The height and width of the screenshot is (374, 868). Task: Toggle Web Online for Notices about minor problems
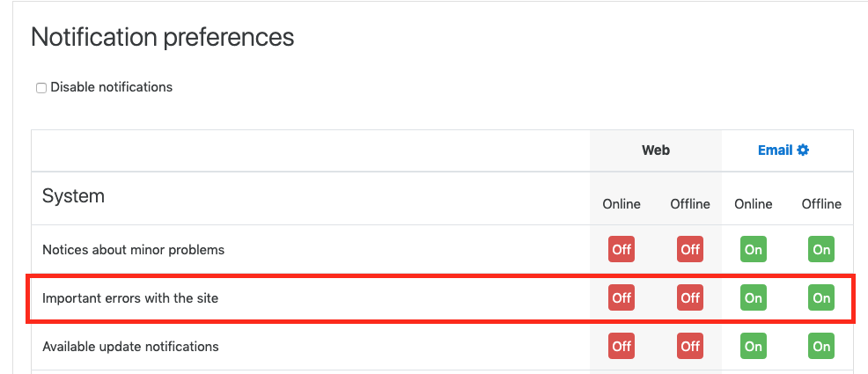(x=622, y=249)
